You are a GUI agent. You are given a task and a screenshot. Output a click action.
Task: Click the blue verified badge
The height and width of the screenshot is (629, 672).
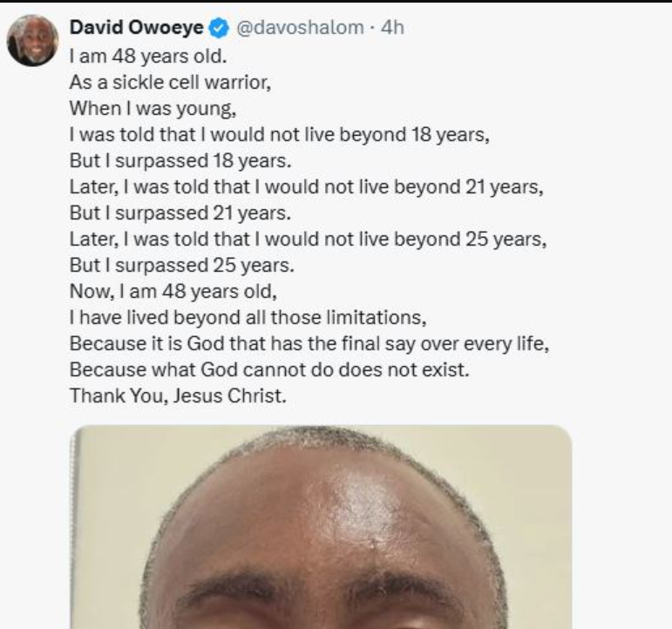click(218, 28)
